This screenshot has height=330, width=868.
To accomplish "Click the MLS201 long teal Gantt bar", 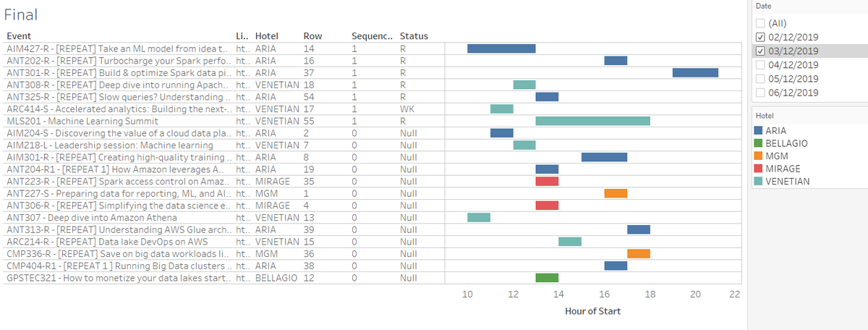I will click(593, 121).
